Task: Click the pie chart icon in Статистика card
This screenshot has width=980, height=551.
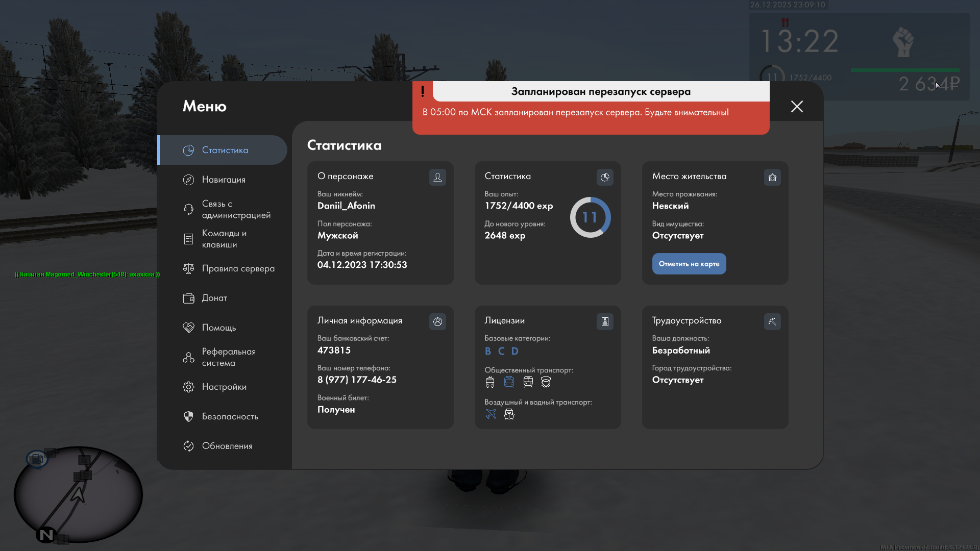Action: click(605, 177)
